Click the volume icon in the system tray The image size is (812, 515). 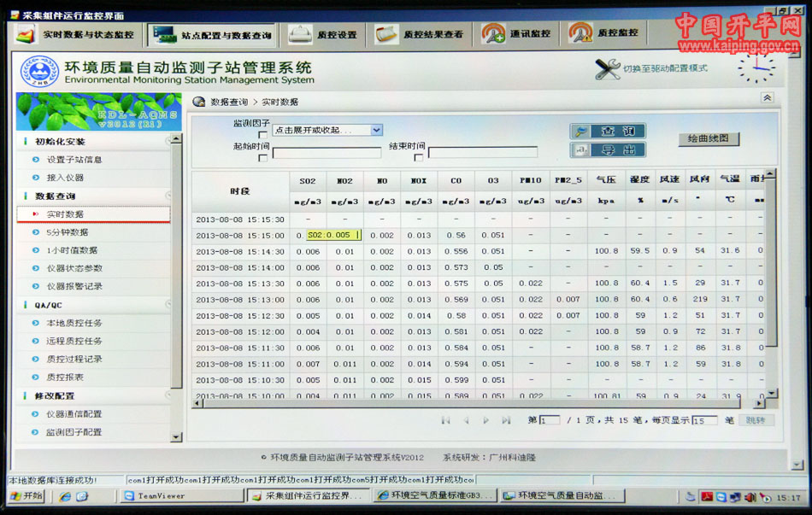tap(750, 497)
